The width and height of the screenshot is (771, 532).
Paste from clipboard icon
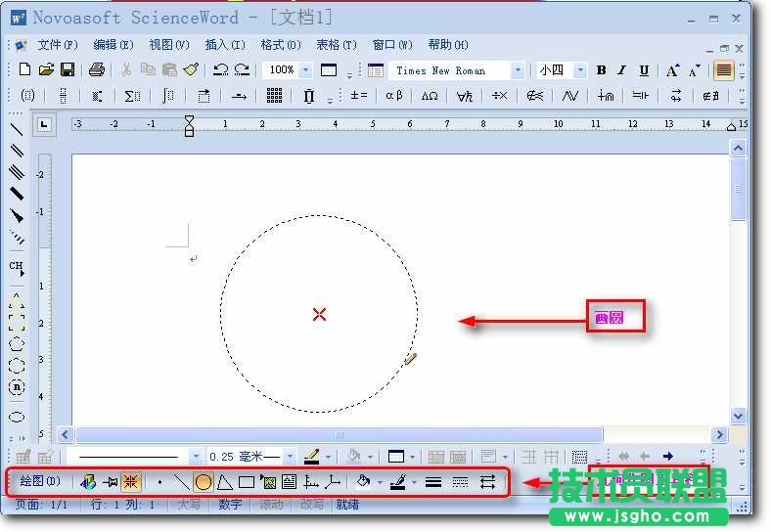coord(169,69)
